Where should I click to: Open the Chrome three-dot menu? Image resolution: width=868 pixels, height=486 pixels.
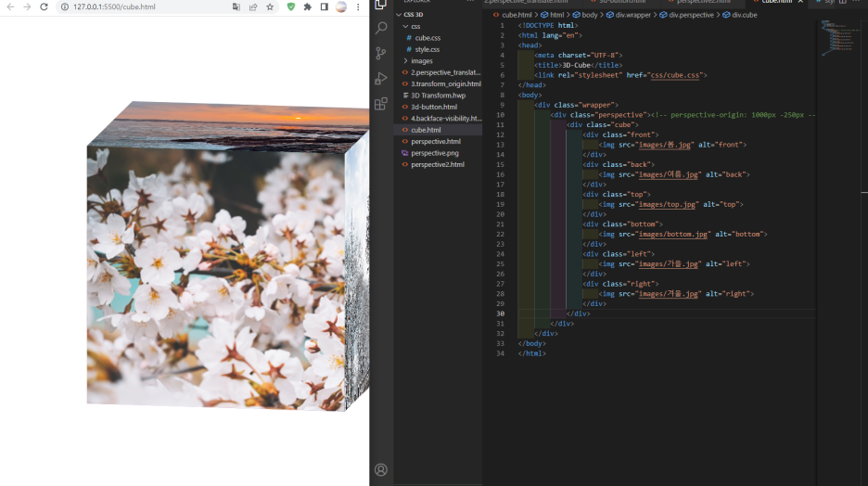point(358,6)
